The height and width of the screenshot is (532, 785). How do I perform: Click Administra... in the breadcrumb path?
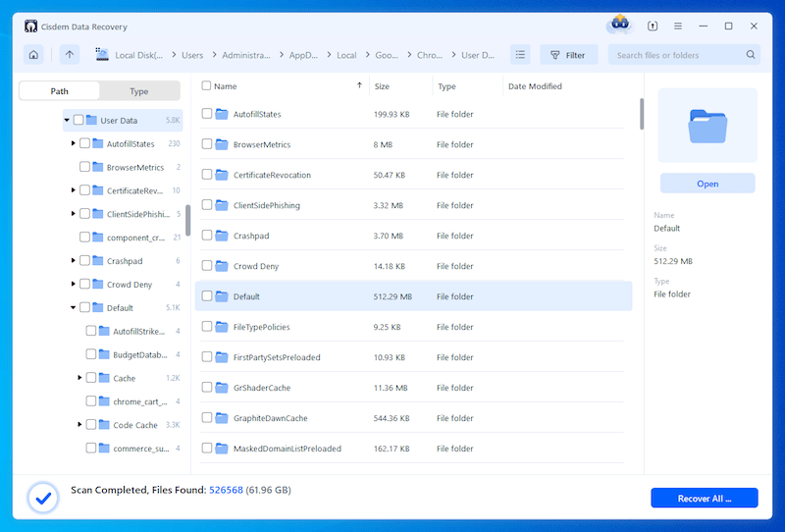coord(246,55)
